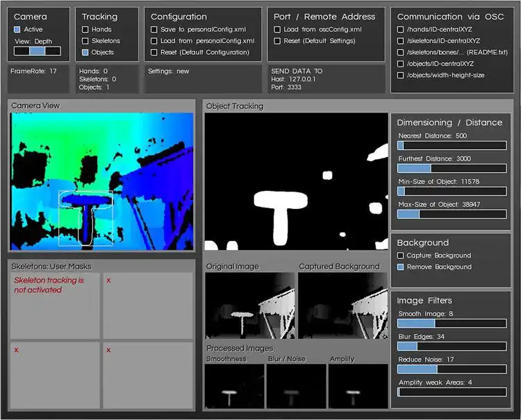Click 'Host: 127.0.0.1' text

click(293, 79)
